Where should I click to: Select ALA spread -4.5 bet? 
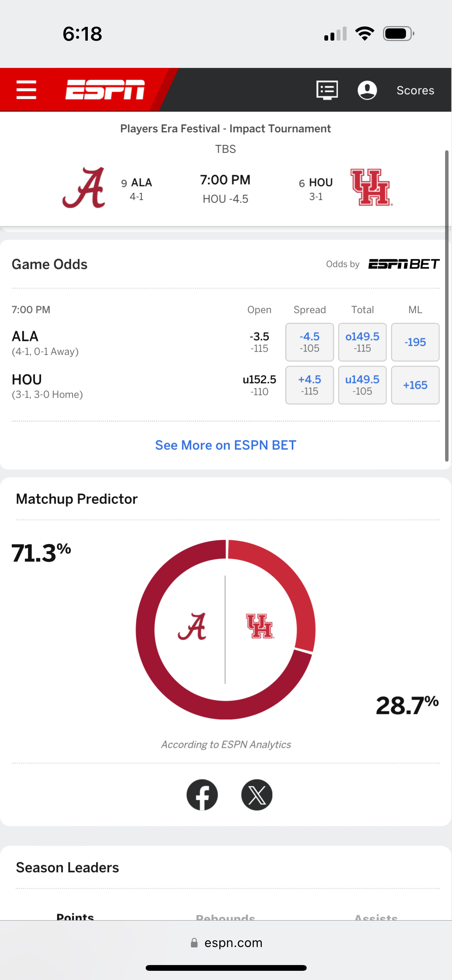(309, 342)
